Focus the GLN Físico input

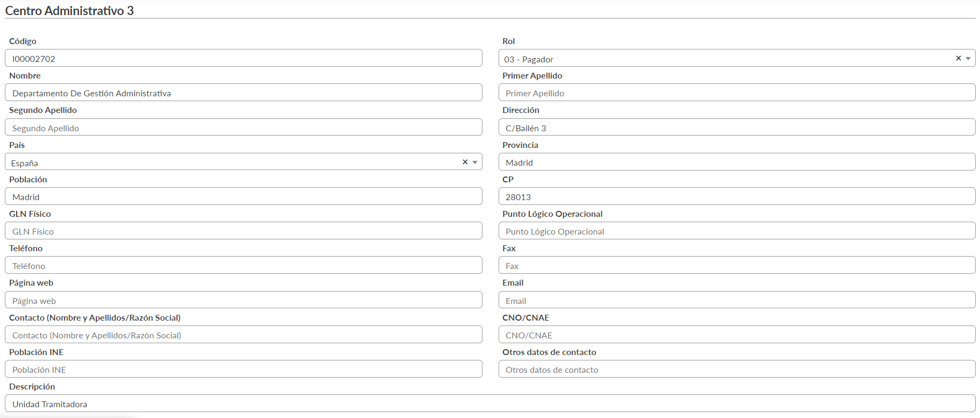243,231
